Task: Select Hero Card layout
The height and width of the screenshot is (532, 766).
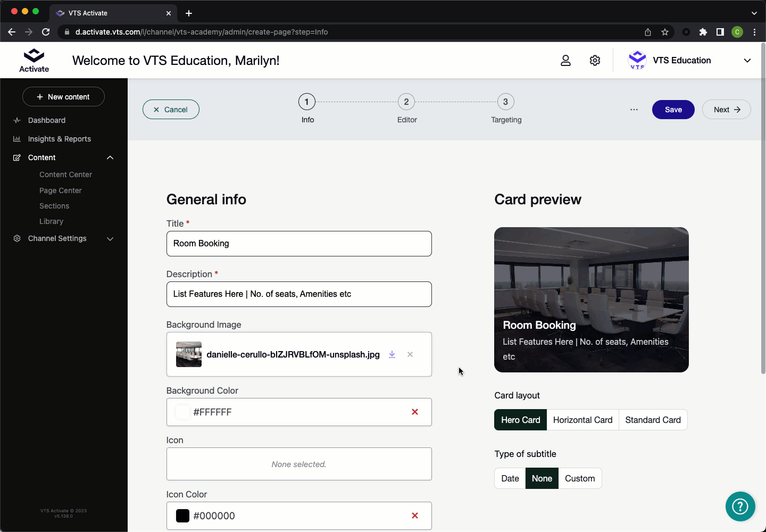Action: pos(521,420)
